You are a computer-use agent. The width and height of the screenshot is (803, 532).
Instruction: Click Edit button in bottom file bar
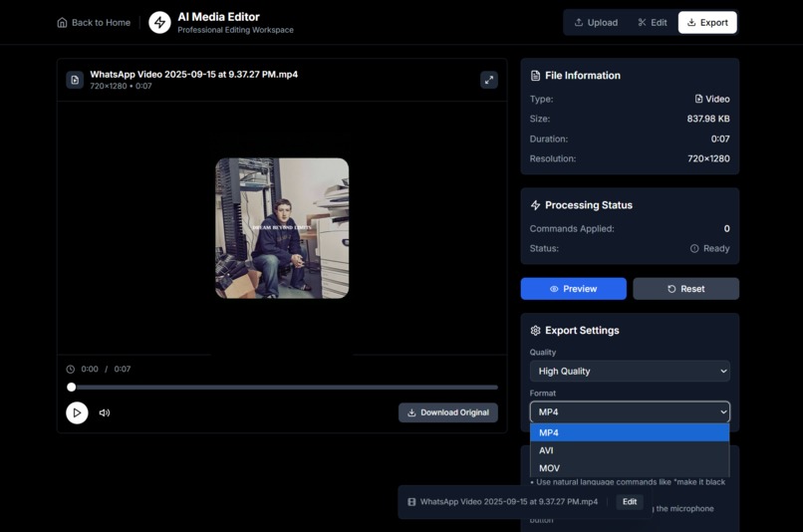pos(630,502)
